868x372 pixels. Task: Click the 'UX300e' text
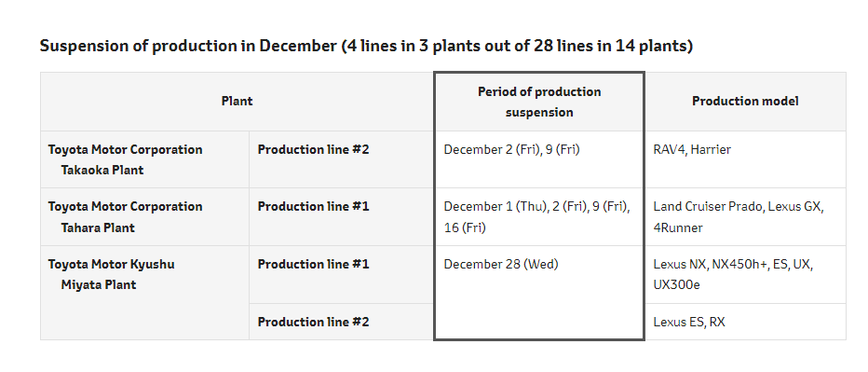pos(678,285)
